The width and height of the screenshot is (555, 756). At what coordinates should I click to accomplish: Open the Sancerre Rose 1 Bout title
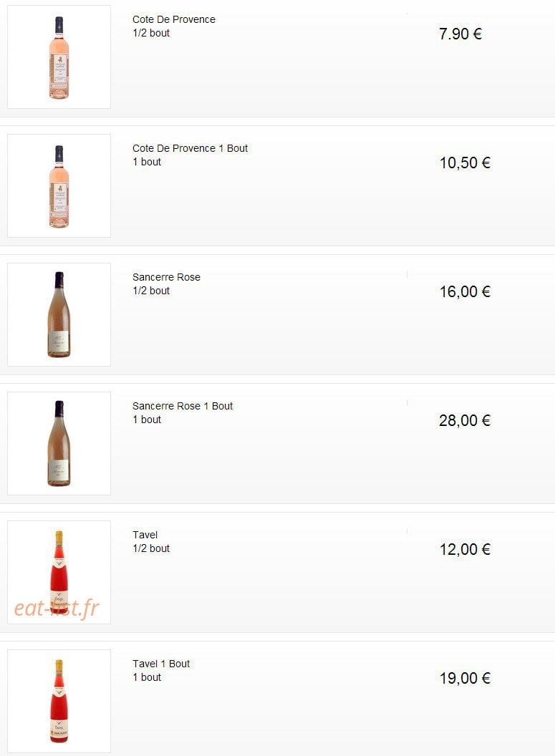coord(183,406)
